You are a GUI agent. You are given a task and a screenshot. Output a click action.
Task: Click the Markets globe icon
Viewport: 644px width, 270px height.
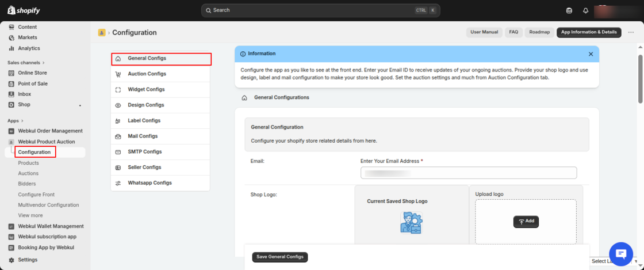[x=11, y=38]
